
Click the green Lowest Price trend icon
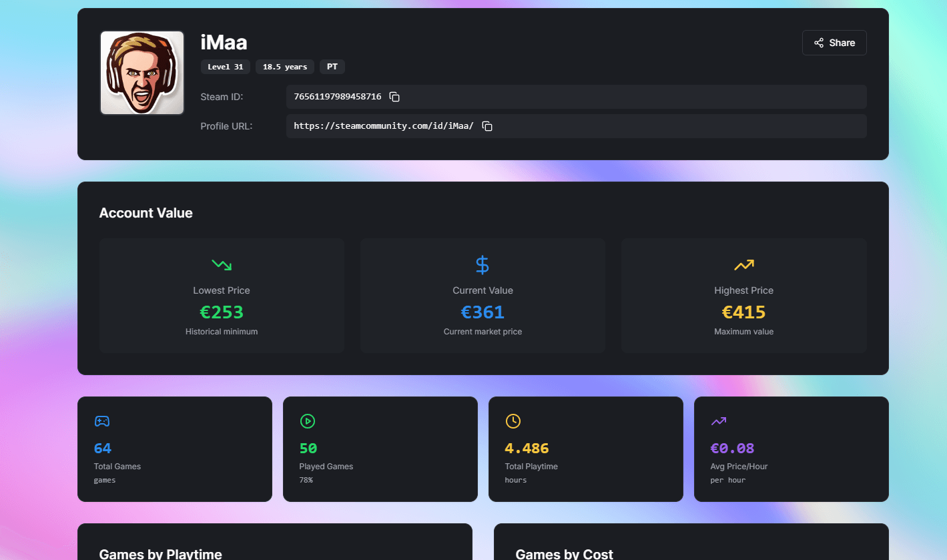pyautogui.click(x=222, y=265)
